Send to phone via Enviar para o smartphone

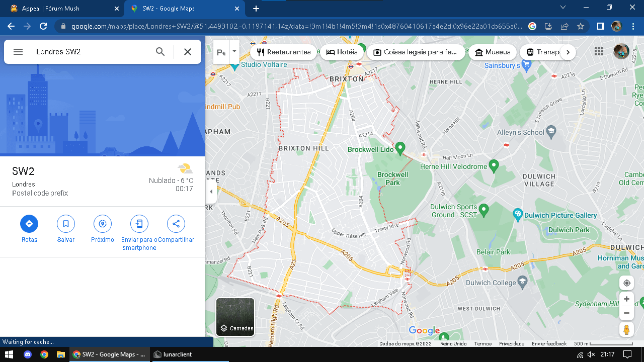139,224
